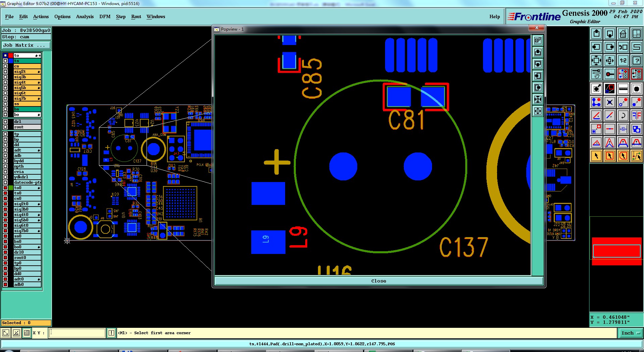This screenshot has height=352, width=644.
Task: Click the green color swatch for layer to0
Action: pyautogui.click(x=11, y=188)
